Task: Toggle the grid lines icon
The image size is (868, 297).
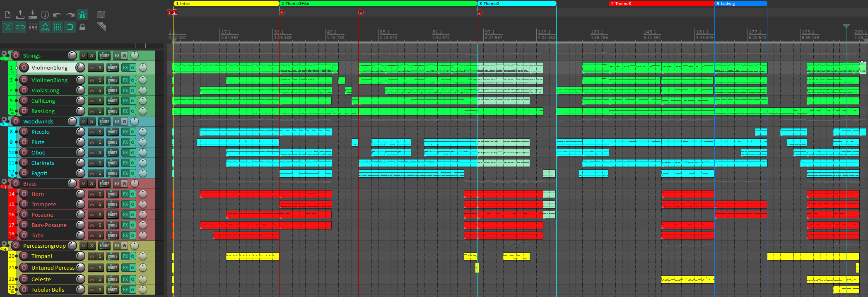Action: [58, 27]
